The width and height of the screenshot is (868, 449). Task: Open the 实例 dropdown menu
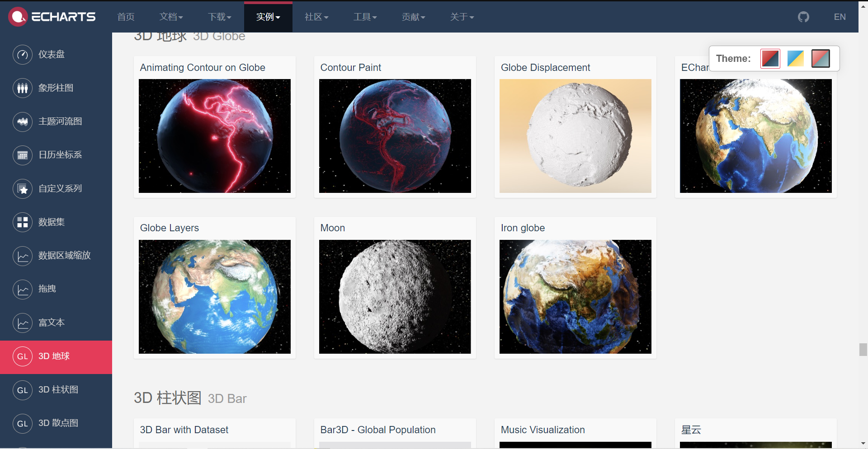(268, 17)
